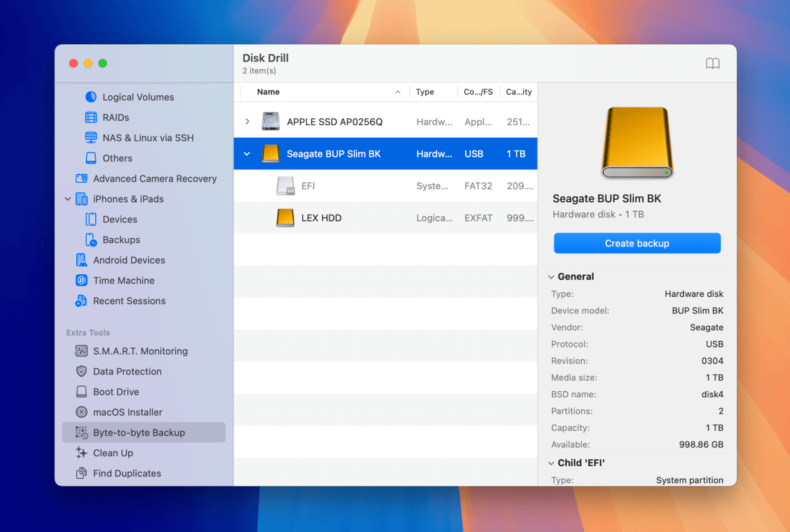Open the Time Machine icon

pyautogui.click(x=82, y=280)
